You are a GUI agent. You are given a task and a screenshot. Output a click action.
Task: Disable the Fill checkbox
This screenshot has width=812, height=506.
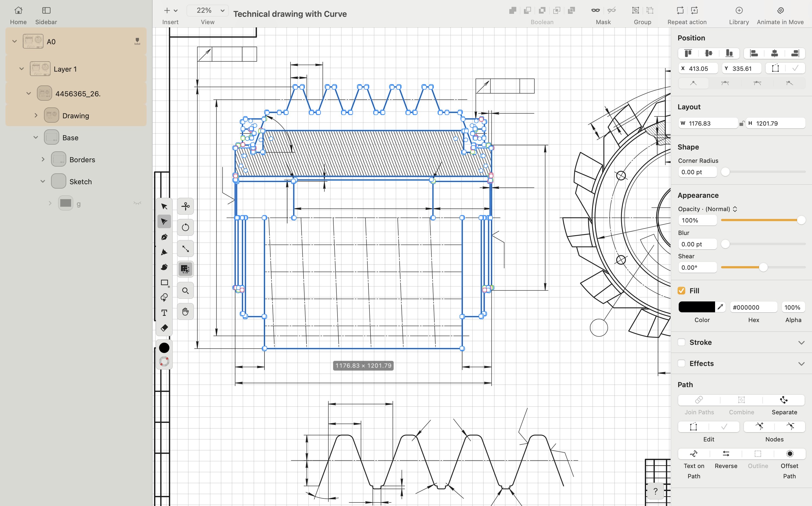tap(681, 291)
